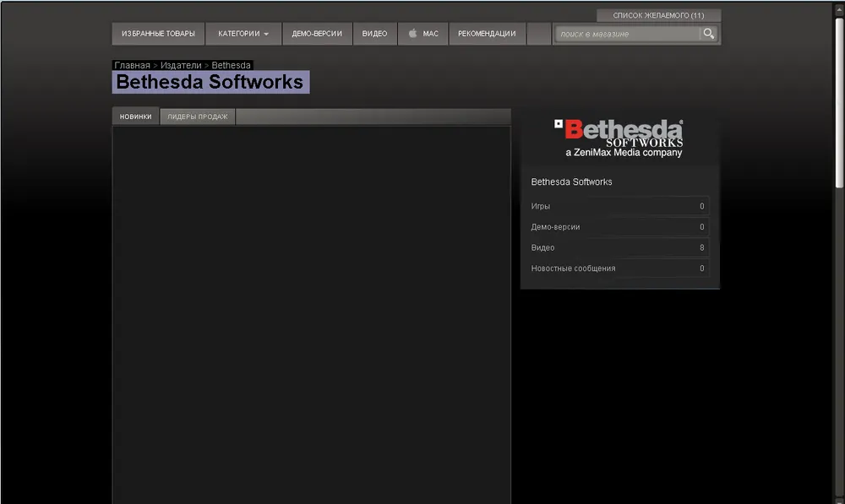Expand the КАТЕГОРИИ dropdown menu
The width and height of the screenshot is (845, 504).
[x=243, y=34]
